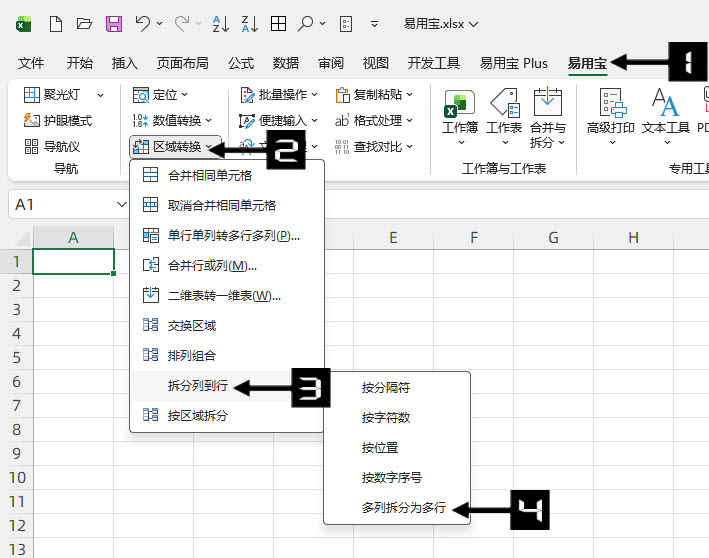Viewport: 709px width, 558px height.
Task: Switch to the 页面布局 ribbon tab
Action: click(182, 63)
